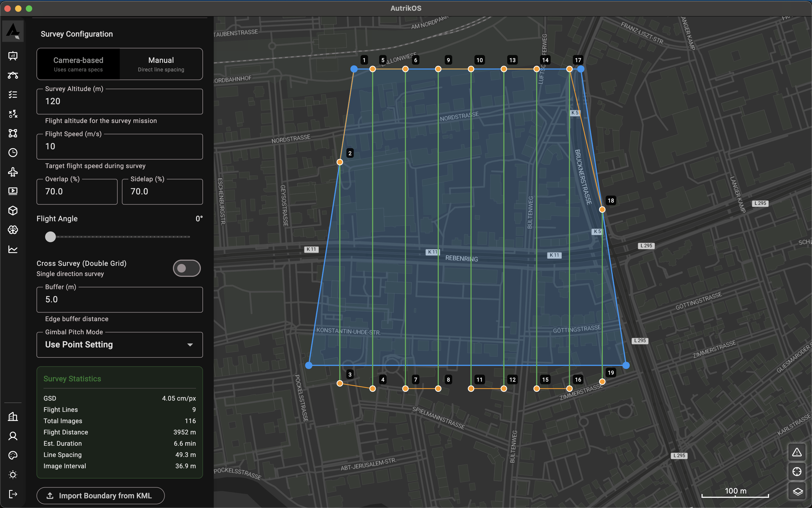This screenshot has height=508, width=812.
Task: Click the clock history icon in sidebar
Action: coord(13,153)
